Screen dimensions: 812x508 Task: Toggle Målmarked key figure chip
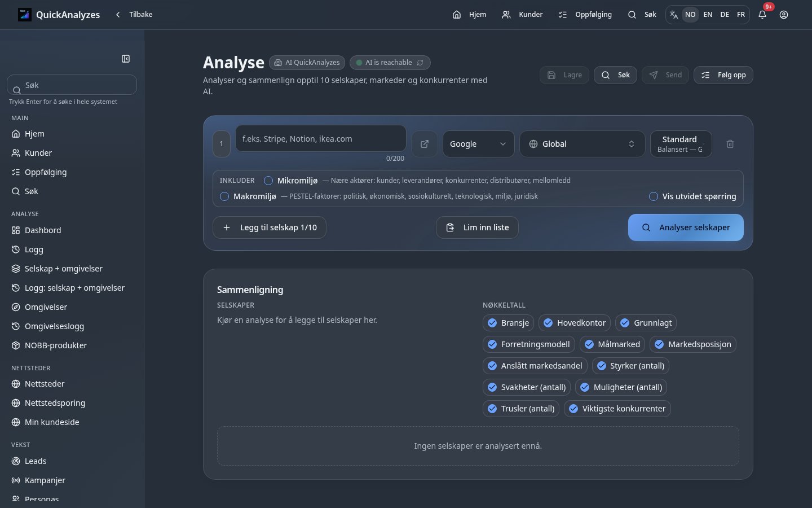[612, 344]
